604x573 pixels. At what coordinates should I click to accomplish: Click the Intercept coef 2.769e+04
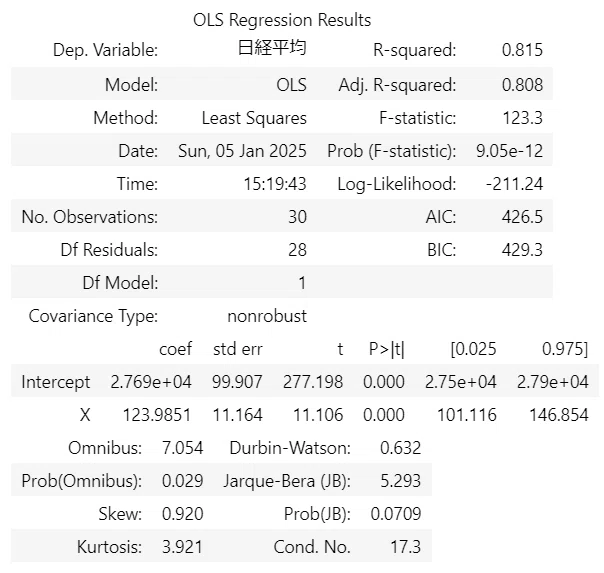151,382
